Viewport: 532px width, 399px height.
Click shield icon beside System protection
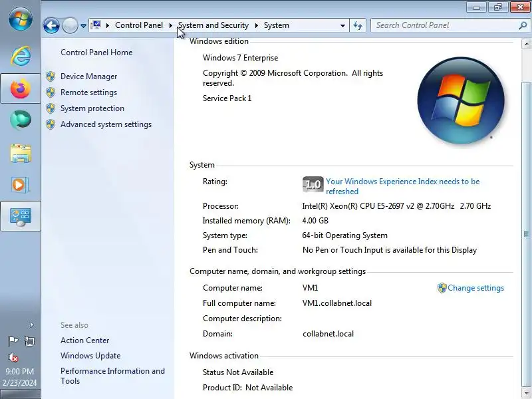point(51,108)
